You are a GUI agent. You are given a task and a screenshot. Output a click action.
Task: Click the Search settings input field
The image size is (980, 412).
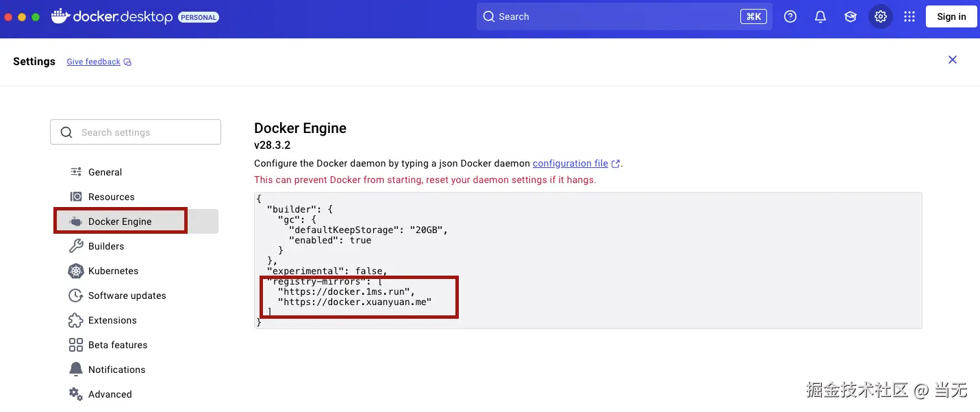coord(135,132)
